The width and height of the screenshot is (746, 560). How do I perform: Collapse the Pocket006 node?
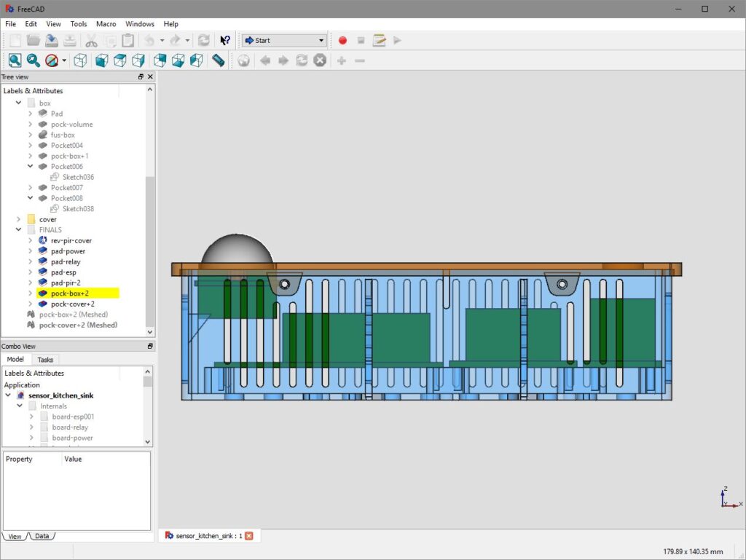click(30, 166)
